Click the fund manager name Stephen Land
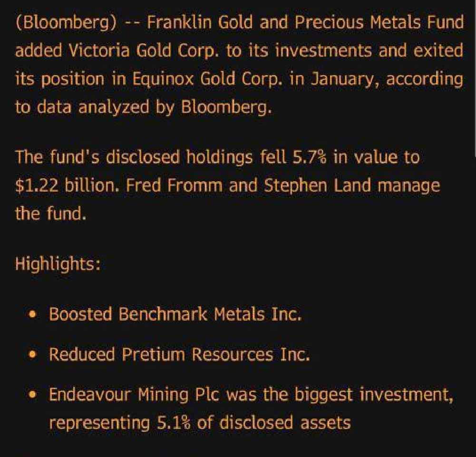Viewport: 476px width, 457px height. [318, 185]
